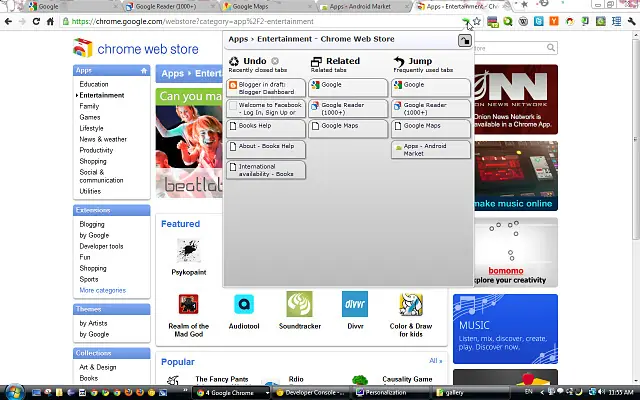Reopen Blogger in draft closed tab
Image resolution: width=640 pixels, height=400 pixels.
pyautogui.click(x=266, y=88)
